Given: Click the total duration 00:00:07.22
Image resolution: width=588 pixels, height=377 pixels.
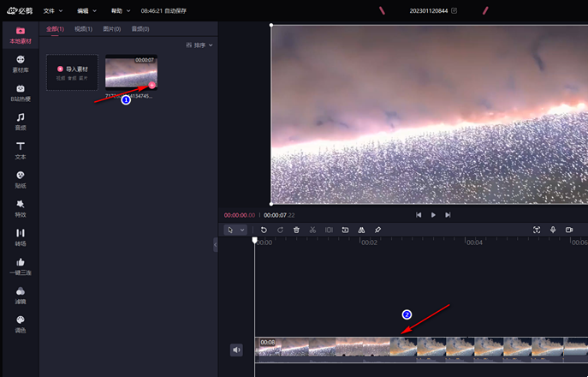Looking at the screenshot, I should (279, 215).
